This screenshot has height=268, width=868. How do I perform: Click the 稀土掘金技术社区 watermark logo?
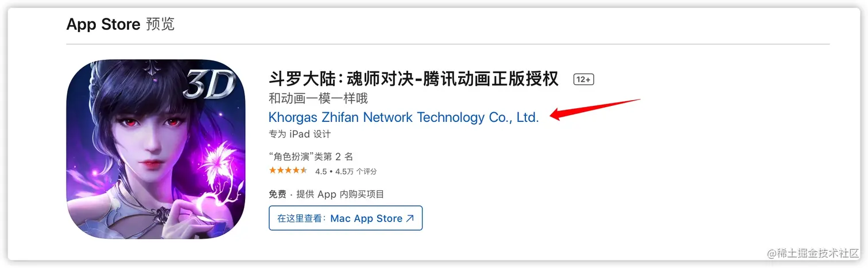pyautogui.click(x=809, y=253)
